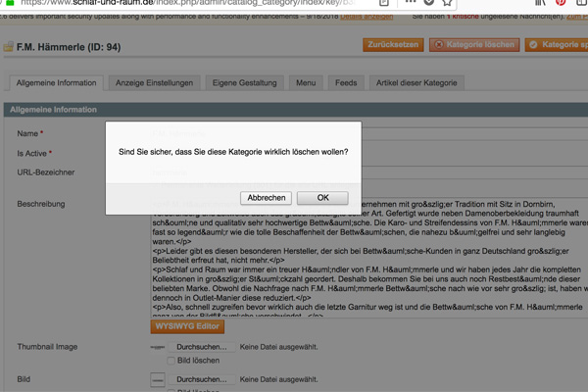Click the Pinterest extension icon in browser toolbar

pos(562,3)
